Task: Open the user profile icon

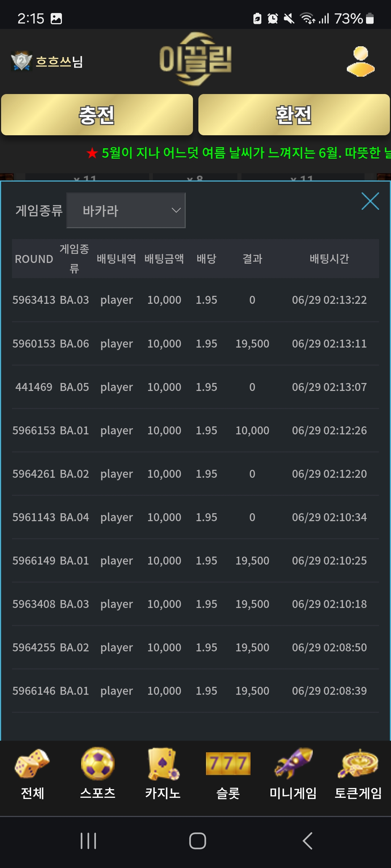Action: click(x=361, y=61)
